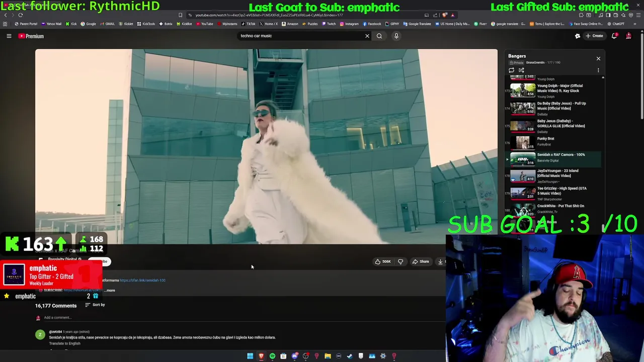Viewport: 644px width, 362px height.
Task: Open the YouTube hamburger guide menu
Action: (x=9, y=36)
